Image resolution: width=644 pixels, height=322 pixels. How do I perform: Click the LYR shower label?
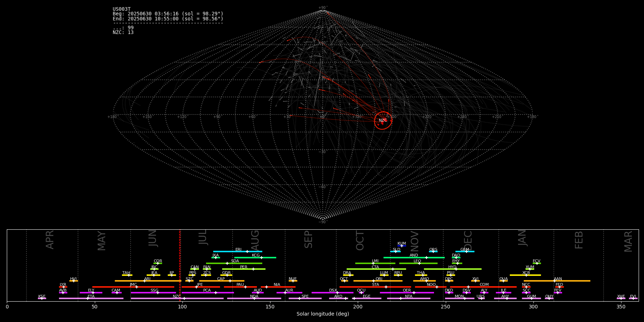click(63, 285)
